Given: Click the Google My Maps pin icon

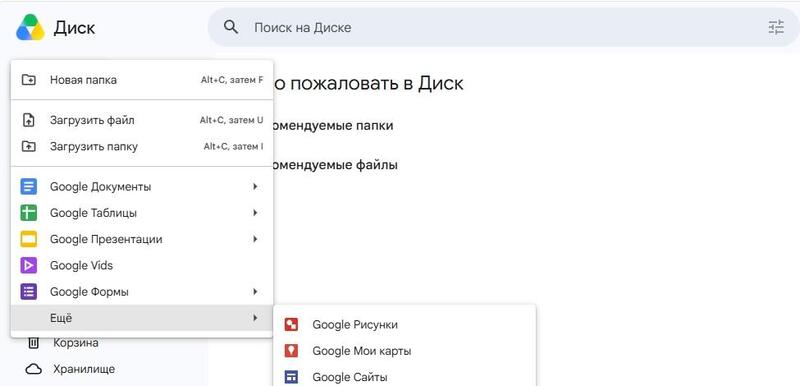Looking at the screenshot, I should click(x=291, y=351).
